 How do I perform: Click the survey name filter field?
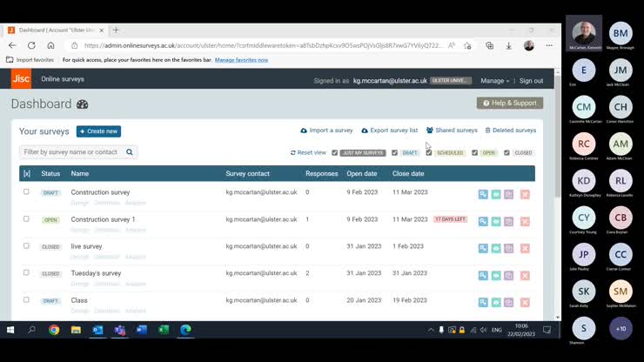71,152
